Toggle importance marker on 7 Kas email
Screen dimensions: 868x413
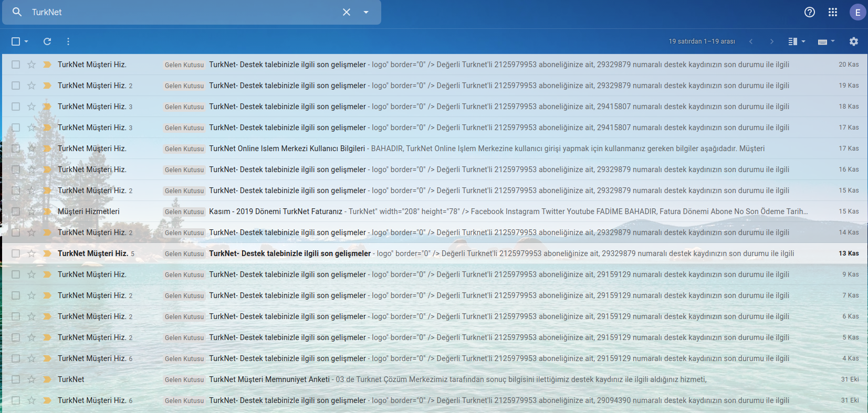click(47, 295)
